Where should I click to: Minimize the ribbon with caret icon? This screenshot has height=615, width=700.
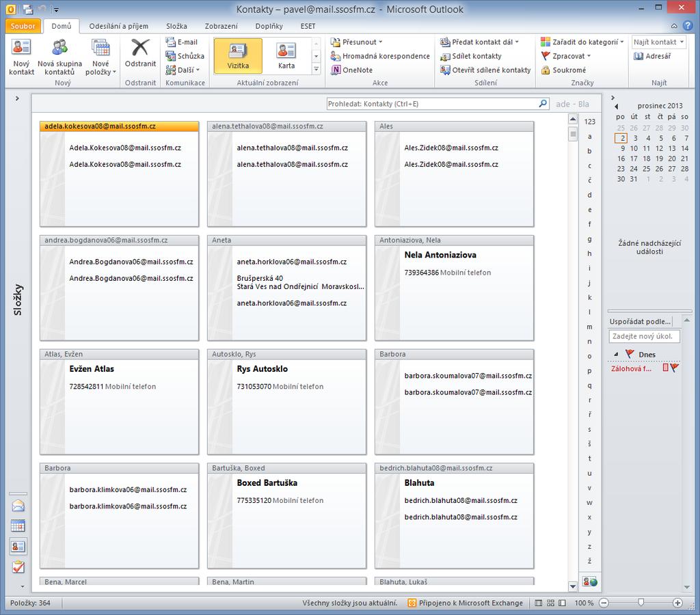(x=674, y=26)
